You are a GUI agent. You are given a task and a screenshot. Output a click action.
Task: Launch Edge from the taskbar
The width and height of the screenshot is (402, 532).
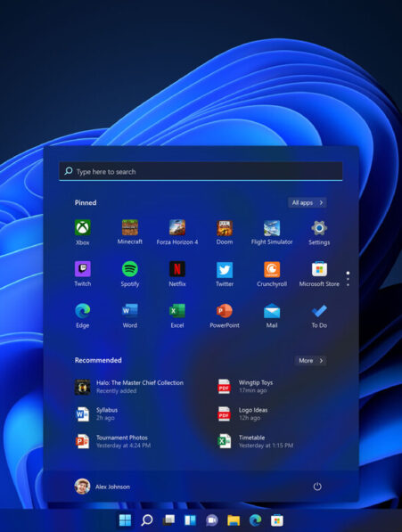256,520
